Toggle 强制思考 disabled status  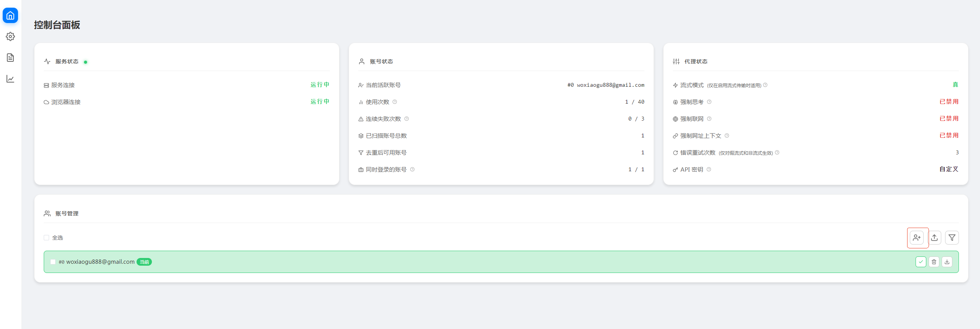click(949, 102)
